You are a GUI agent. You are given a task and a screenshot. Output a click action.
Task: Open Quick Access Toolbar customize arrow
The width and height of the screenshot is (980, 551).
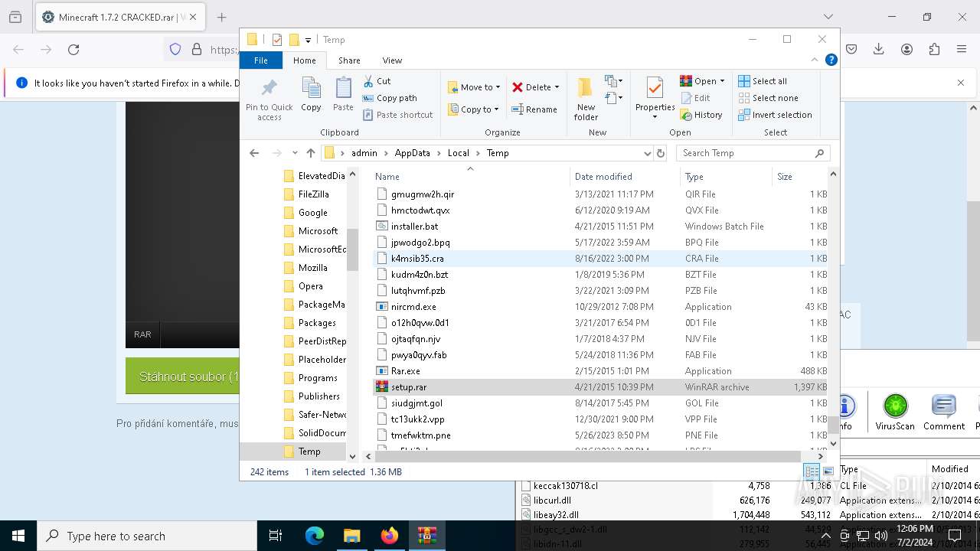pyautogui.click(x=308, y=40)
